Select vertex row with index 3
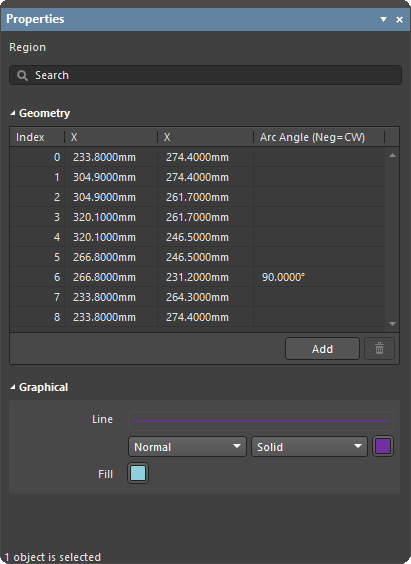This screenshot has width=411, height=564. pyautogui.click(x=197, y=217)
